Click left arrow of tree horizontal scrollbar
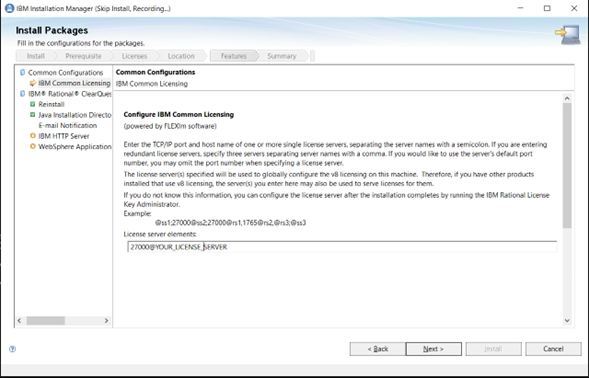 point(20,321)
